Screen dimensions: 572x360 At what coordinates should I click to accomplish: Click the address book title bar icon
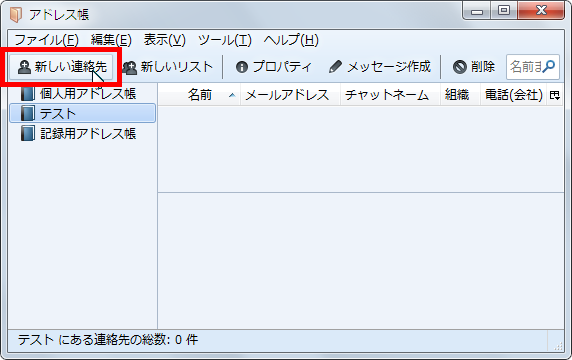pos(16,15)
